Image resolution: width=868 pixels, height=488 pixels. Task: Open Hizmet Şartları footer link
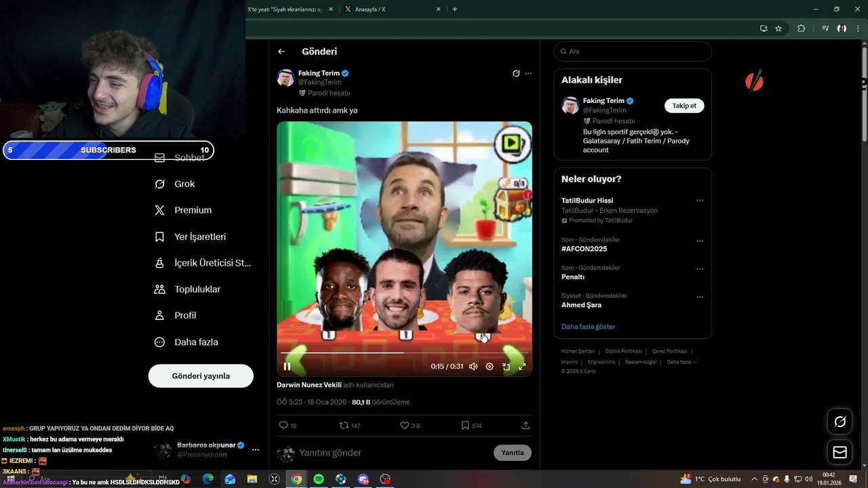point(578,351)
